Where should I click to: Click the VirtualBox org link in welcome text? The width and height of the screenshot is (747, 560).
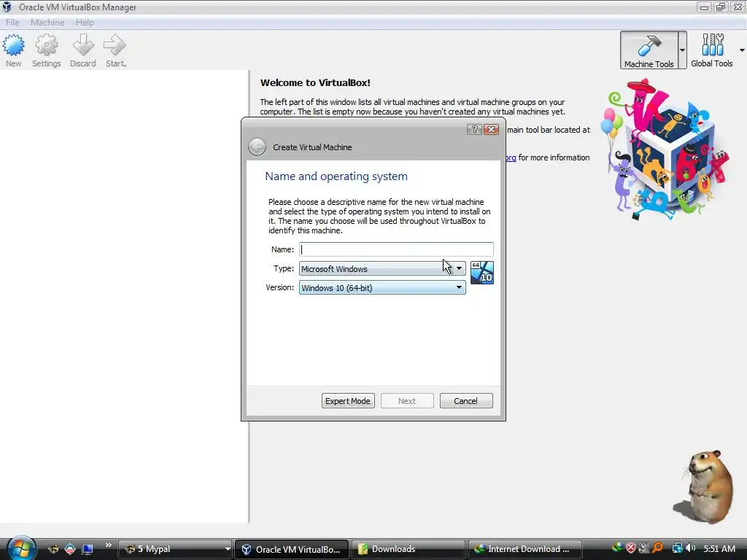(x=511, y=157)
